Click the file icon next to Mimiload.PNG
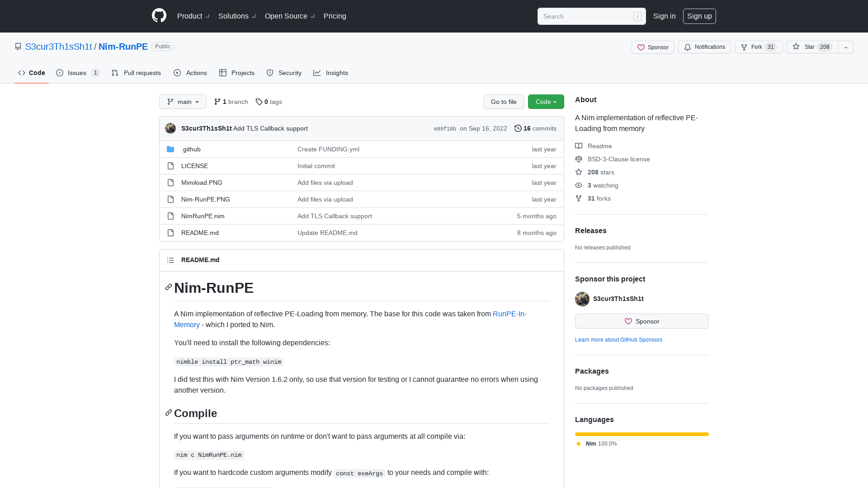Screen dimensions: 868x488 (x=170, y=183)
